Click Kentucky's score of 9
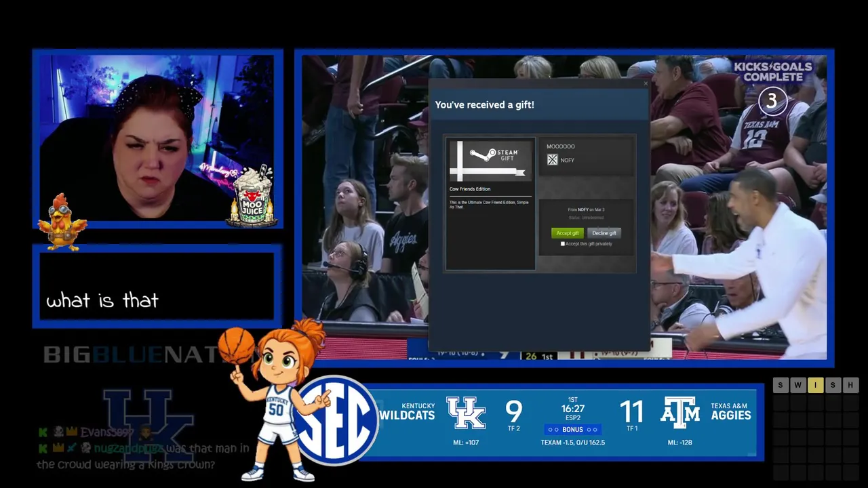This screenshot has height=488, width=868. click(x=513, y=411)
